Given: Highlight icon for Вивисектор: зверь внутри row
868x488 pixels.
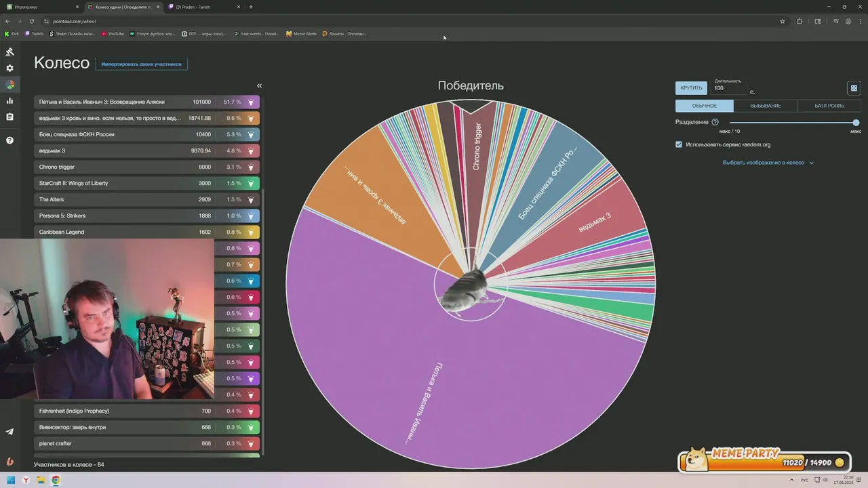Looking at the screenshot, I should tap(251, 427).
